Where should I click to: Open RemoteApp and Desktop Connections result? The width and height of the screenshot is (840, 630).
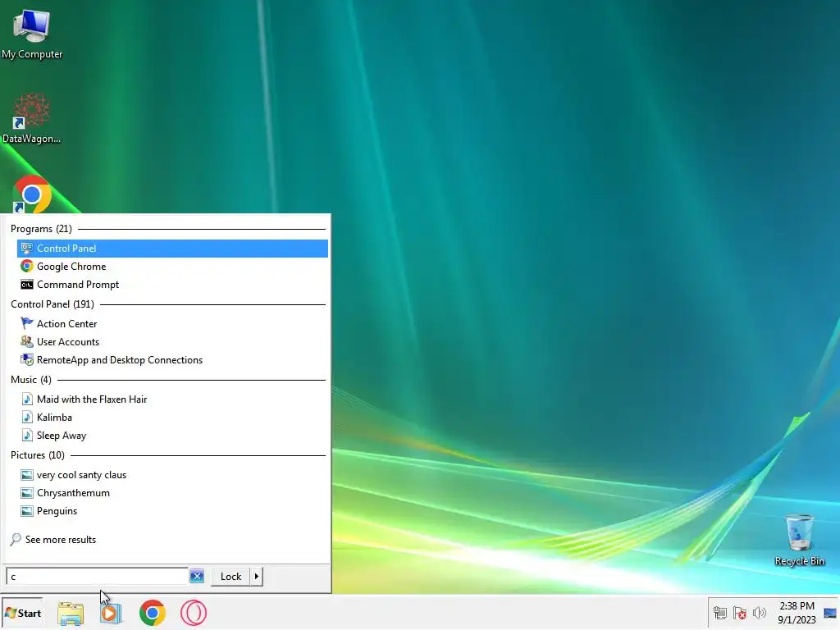click(x=172, y=360)
